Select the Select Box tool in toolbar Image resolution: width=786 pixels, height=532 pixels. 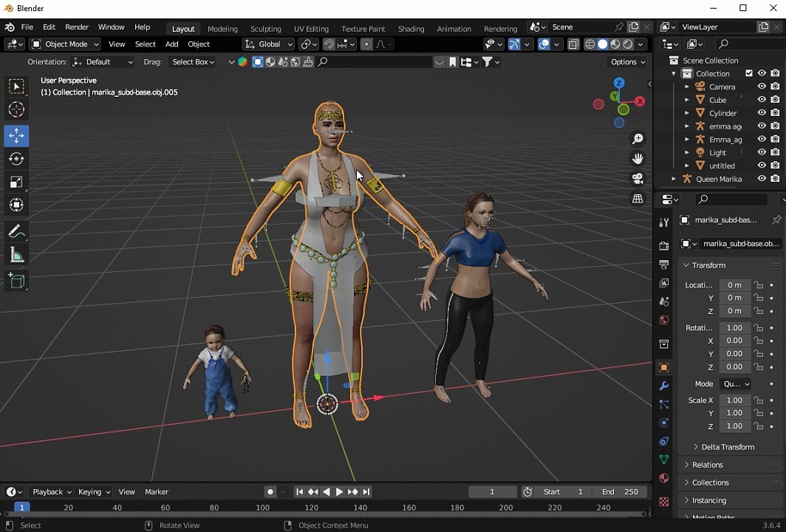(16, 86)
